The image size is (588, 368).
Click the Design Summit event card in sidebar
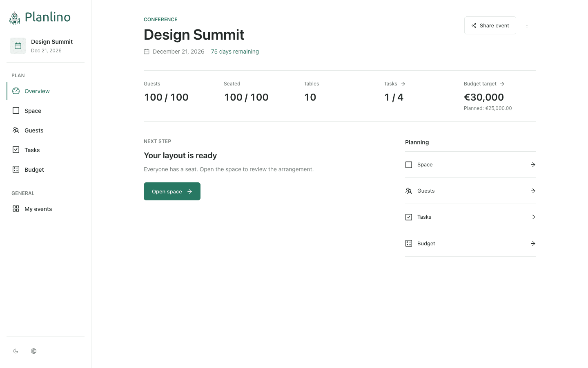(46, 46)
